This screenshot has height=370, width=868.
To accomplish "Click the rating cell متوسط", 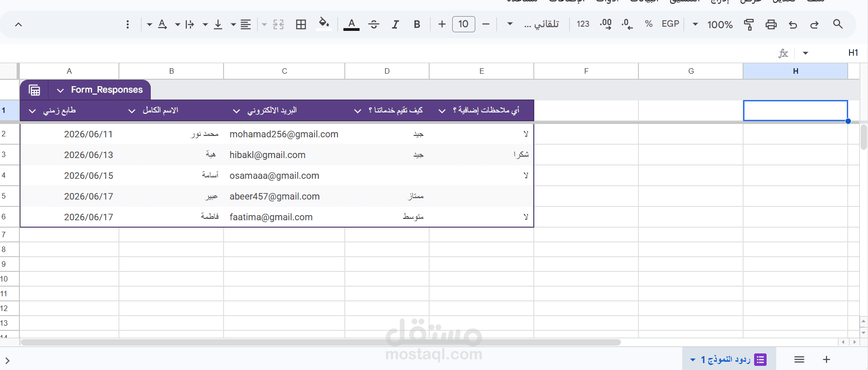I will point(387,217).
